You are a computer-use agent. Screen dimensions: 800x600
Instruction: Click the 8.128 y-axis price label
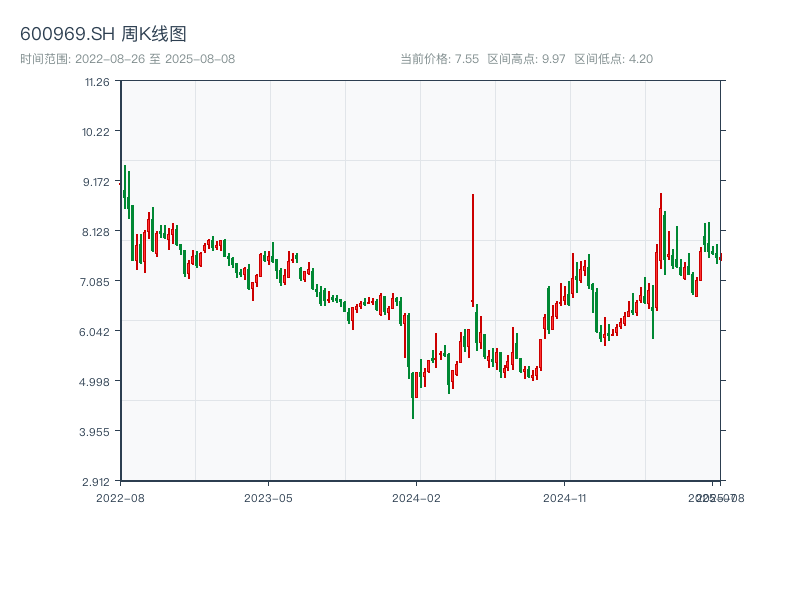[x=97, y=232]
